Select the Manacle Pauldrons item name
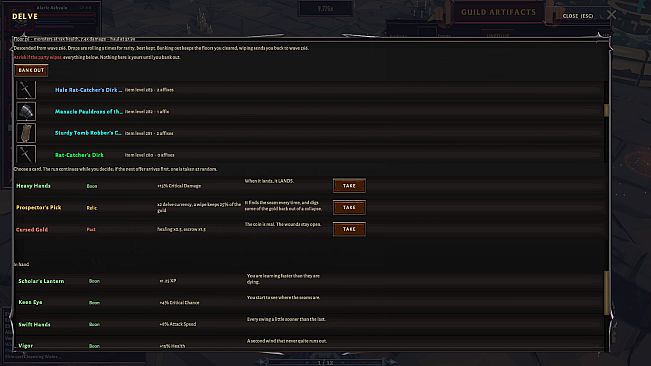 coord(89,111)
